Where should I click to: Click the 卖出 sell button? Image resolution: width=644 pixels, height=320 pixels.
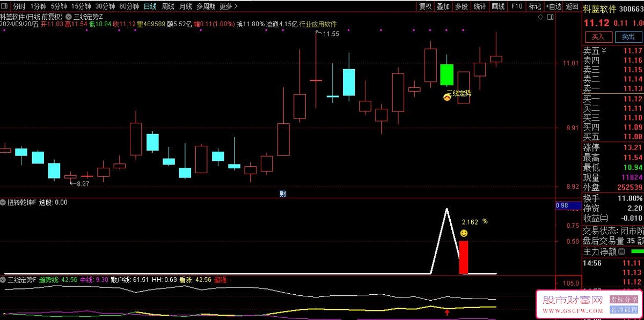tap(628, 37)
